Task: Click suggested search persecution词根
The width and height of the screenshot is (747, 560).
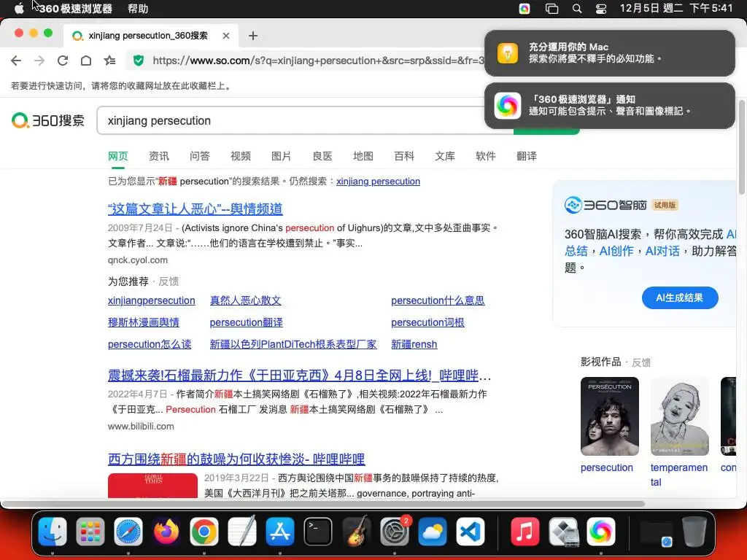Action: (x=427, y=322)
